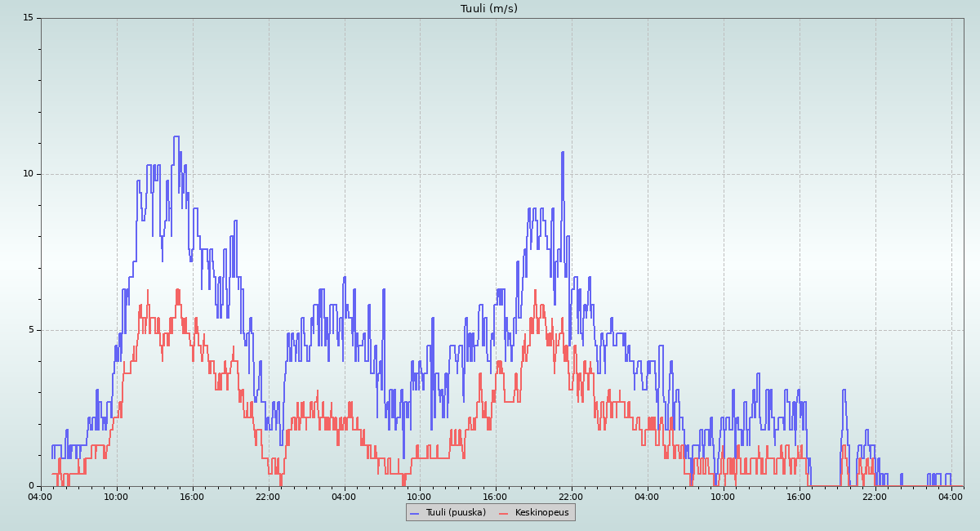980x531 pixels.
Task: Click the middle 22:00 x-axis label
Action: (x=572, y=496)
